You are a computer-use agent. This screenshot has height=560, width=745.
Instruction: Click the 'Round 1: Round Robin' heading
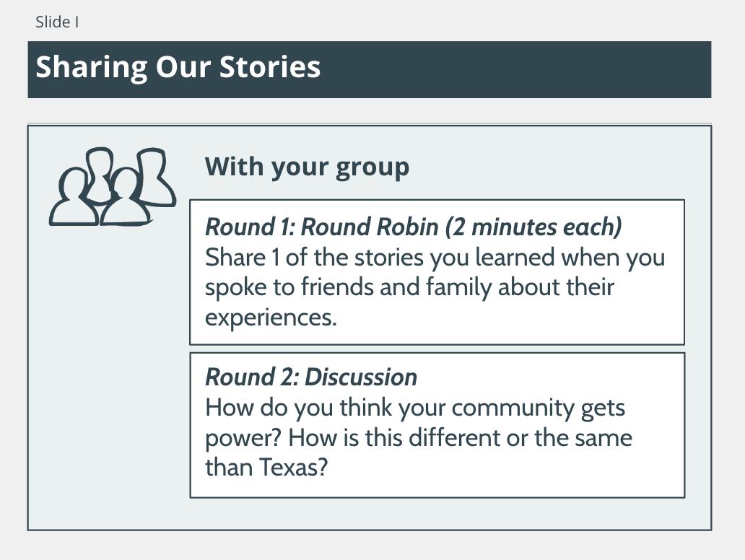322,227
